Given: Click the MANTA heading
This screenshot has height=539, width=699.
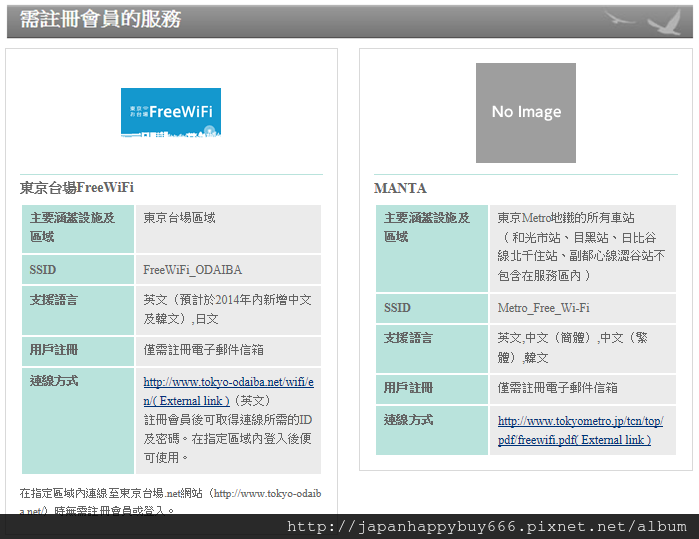Looking at the screenshot, I should [x=400, y=188].
